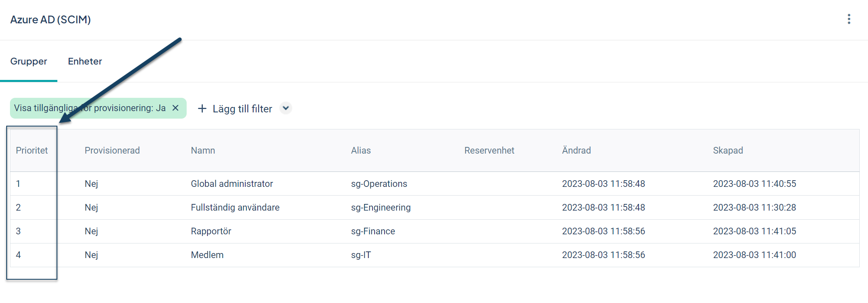Screen dimensions: 868x303
Task: Switch to the Enheter tab
Action: point(85,61)
